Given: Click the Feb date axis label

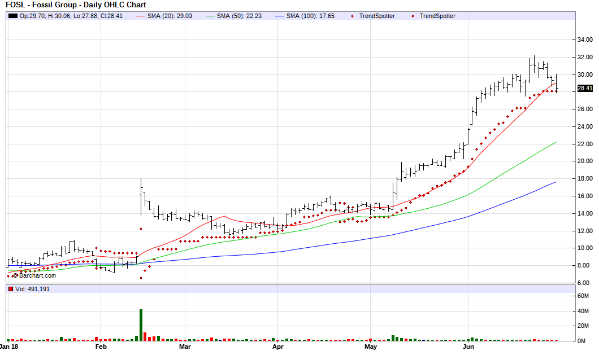Looking at the screenshot, I should point(101,347).
